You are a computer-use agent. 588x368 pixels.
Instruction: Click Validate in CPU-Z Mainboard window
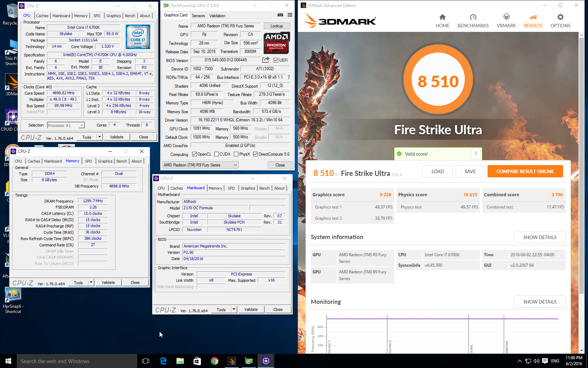(251, 309)
